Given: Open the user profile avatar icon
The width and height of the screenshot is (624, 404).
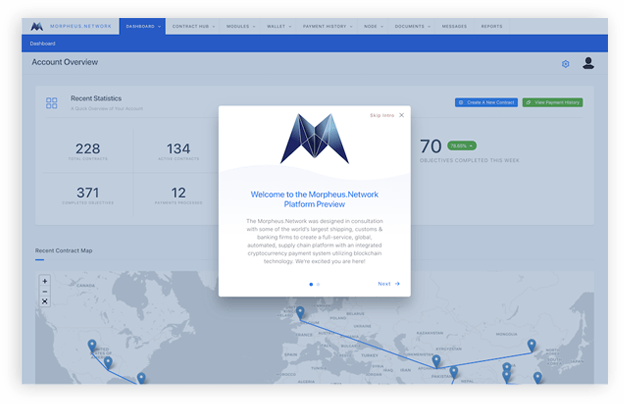Looking at the screenshot, I should 588,63.
